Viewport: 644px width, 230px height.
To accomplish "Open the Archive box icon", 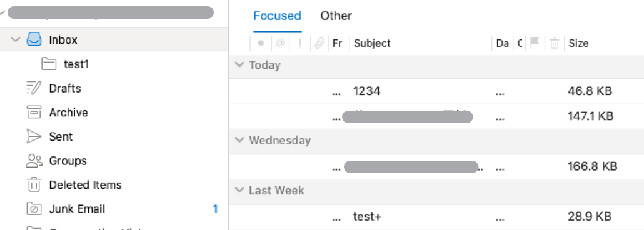I will [34, 112].
